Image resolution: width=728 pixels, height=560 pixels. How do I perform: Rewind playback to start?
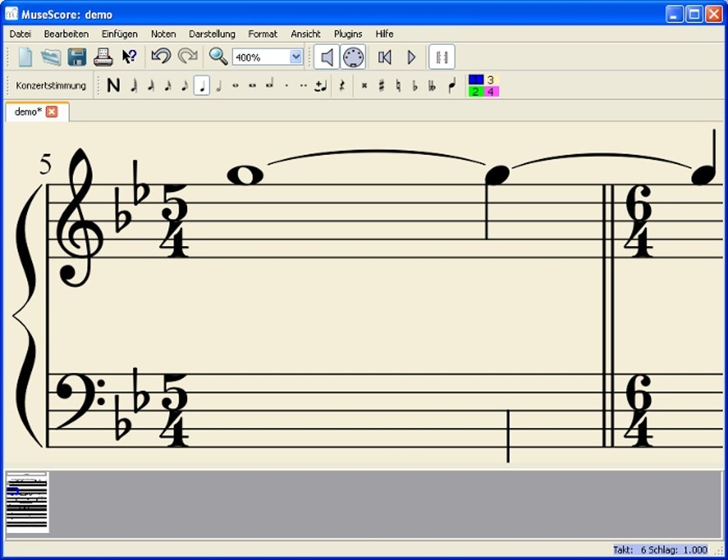tap(385, 57)
